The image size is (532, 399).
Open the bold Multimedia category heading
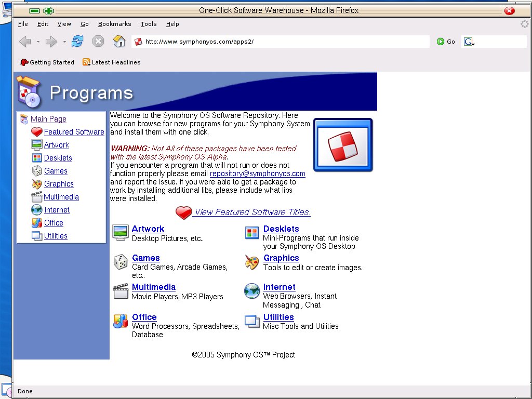pyautogui.click(x=154, y=287)
